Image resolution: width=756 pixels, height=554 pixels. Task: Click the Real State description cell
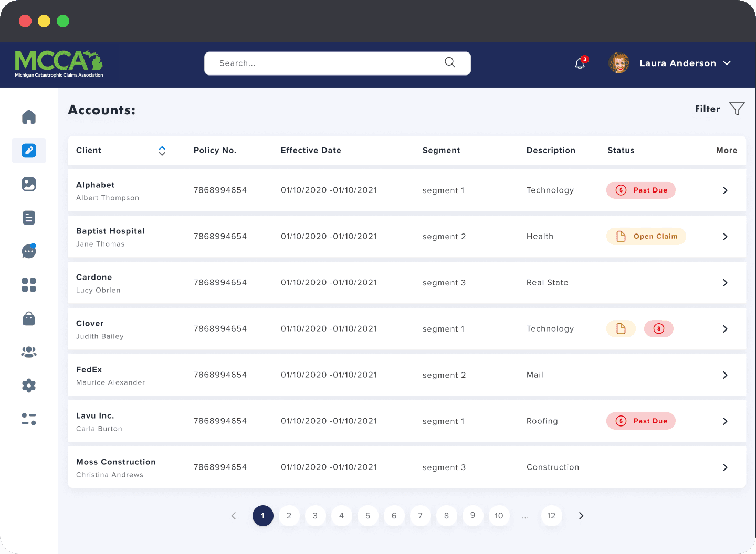548,283
